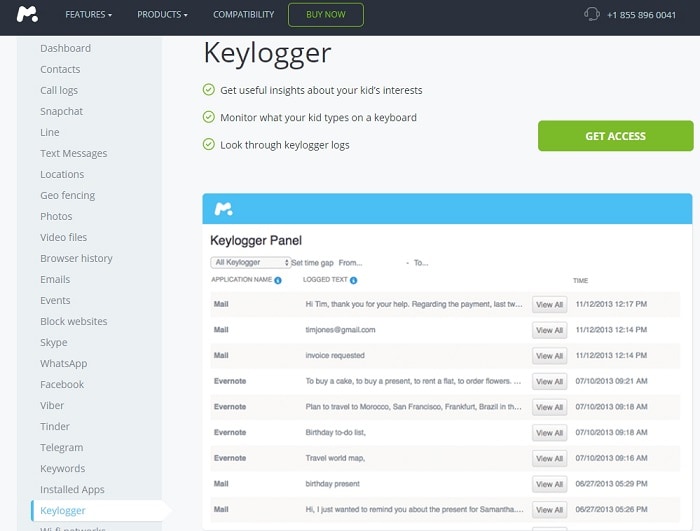Click info icon next to Logged Text
Screen dimensions: 700x531
354,281
